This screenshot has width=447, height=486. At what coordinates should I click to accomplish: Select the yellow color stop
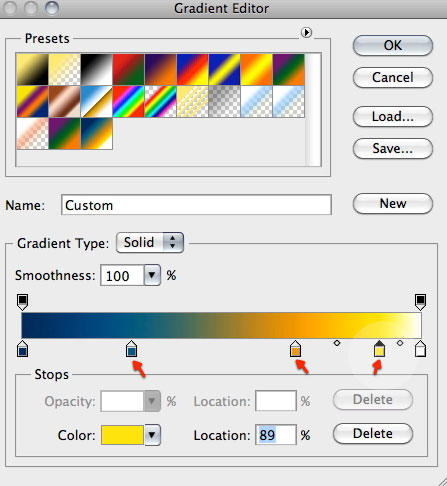tap(379, 349)
